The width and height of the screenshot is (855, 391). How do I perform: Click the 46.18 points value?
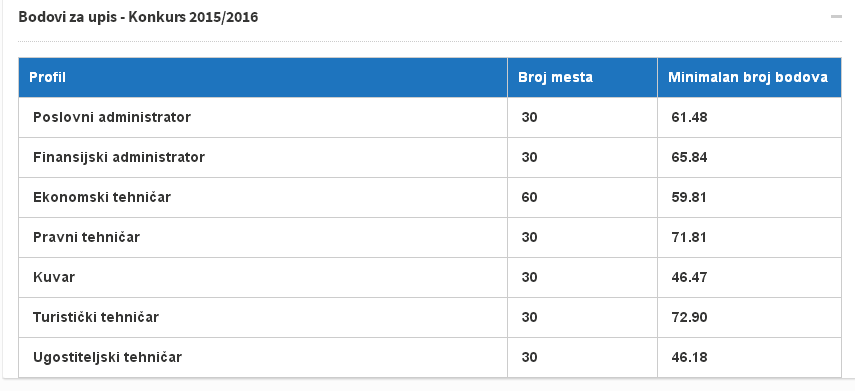(689, 357)
